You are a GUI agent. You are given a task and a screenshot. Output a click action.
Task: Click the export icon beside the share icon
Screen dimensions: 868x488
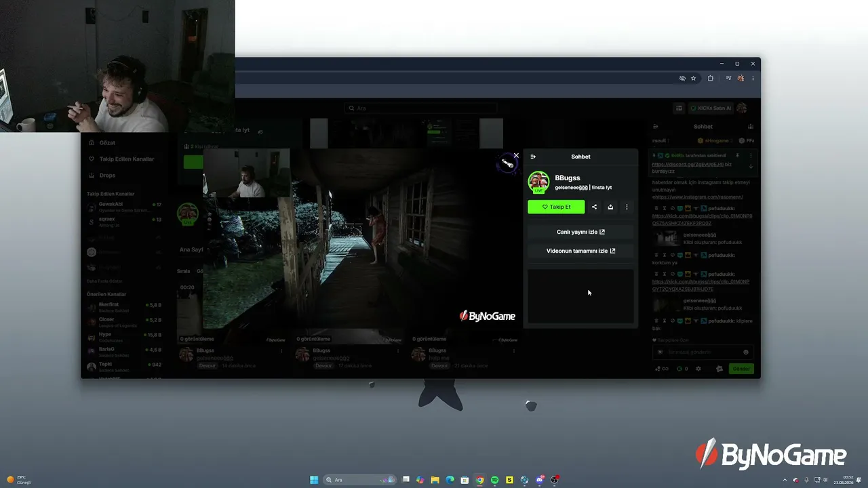(610, 207)
